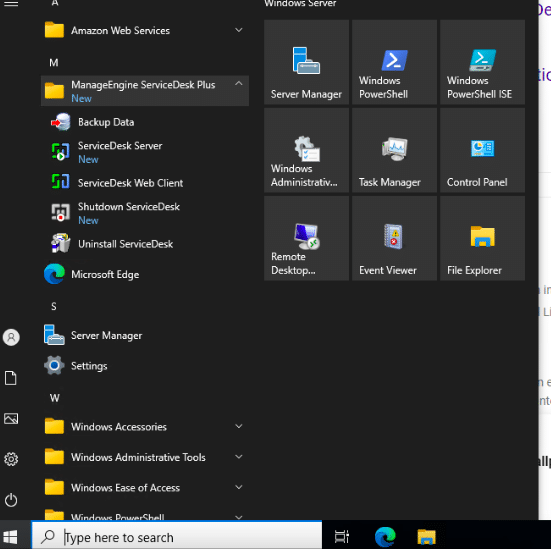
Task: Launch the Event Viewer tile
Action: tap(394, 238)
